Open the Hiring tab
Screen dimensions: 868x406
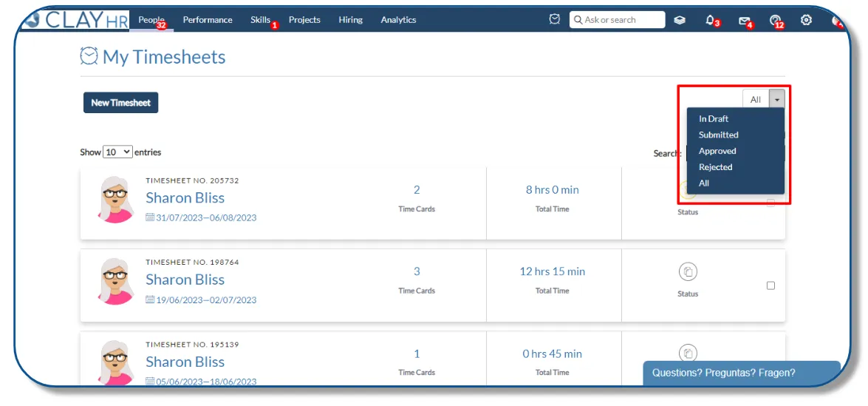[x=350, y=20]
